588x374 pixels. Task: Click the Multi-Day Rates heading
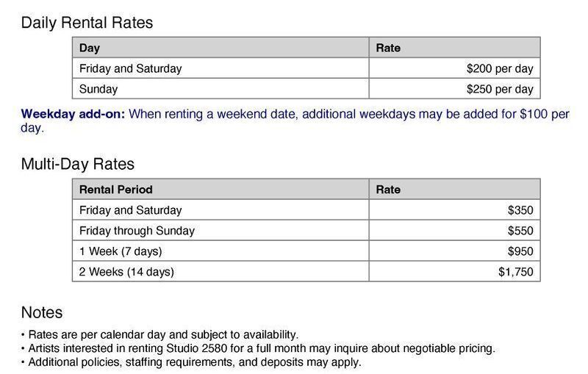pos(77,164)
